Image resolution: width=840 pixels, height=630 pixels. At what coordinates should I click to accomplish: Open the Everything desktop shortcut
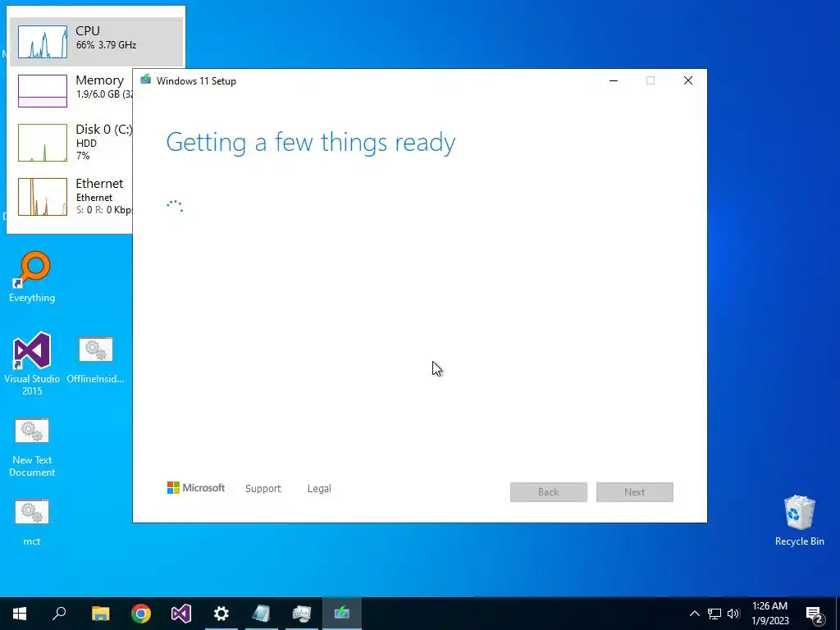32,277
